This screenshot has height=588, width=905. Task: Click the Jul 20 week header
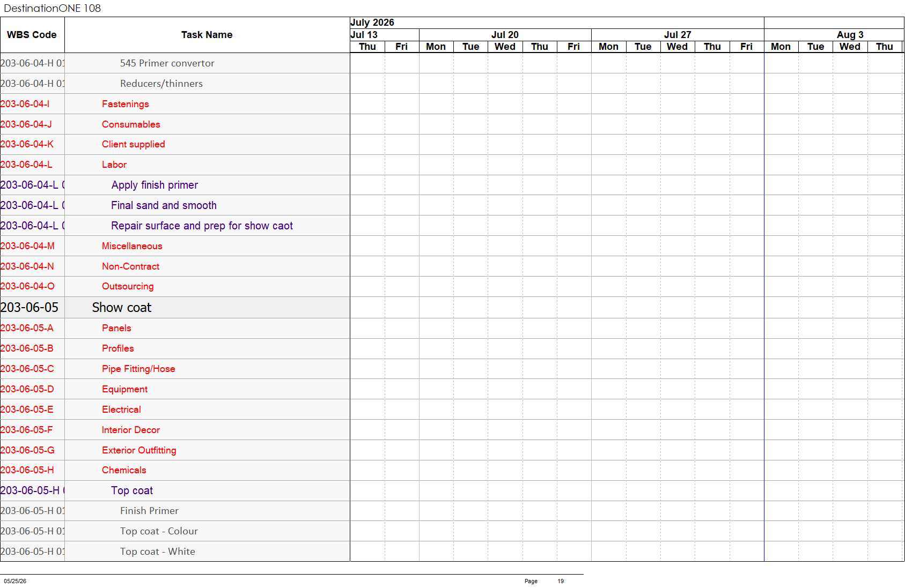pos(505,35)
